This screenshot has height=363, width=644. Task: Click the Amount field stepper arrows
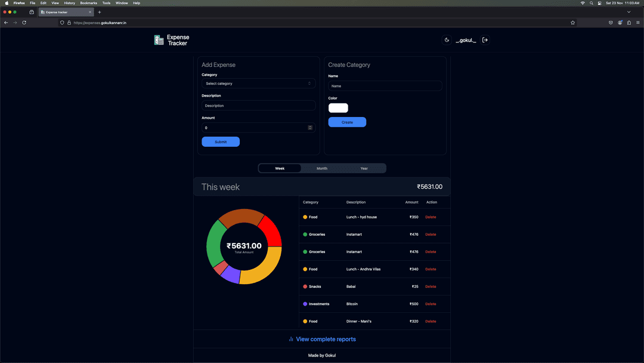click(310, 127)
